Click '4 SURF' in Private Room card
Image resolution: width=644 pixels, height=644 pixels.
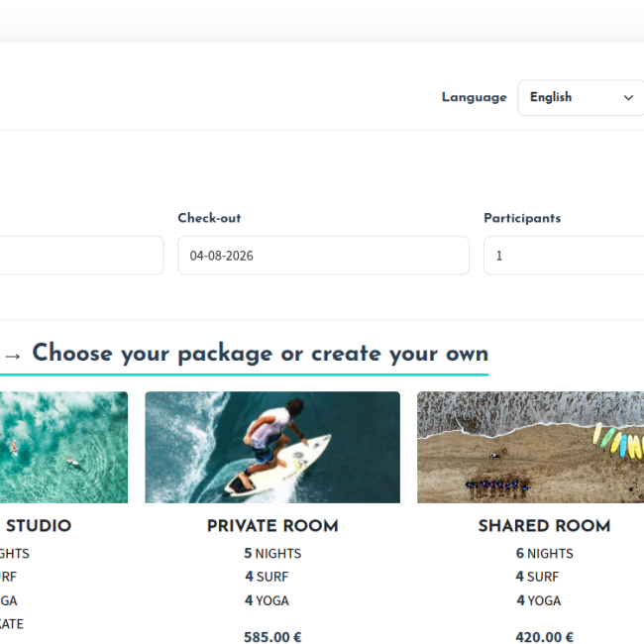pyautogui.click(x=267, y=577)
